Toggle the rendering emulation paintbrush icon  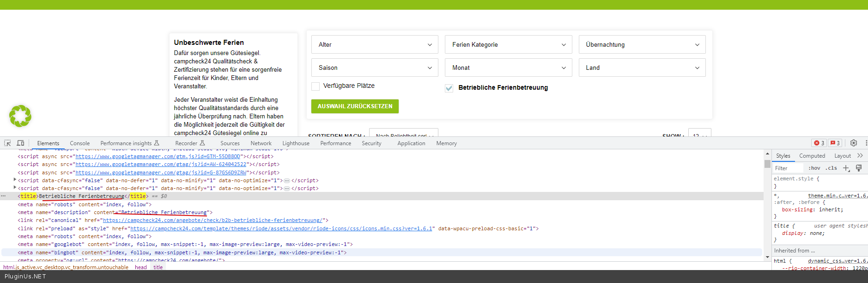(859, 168)
